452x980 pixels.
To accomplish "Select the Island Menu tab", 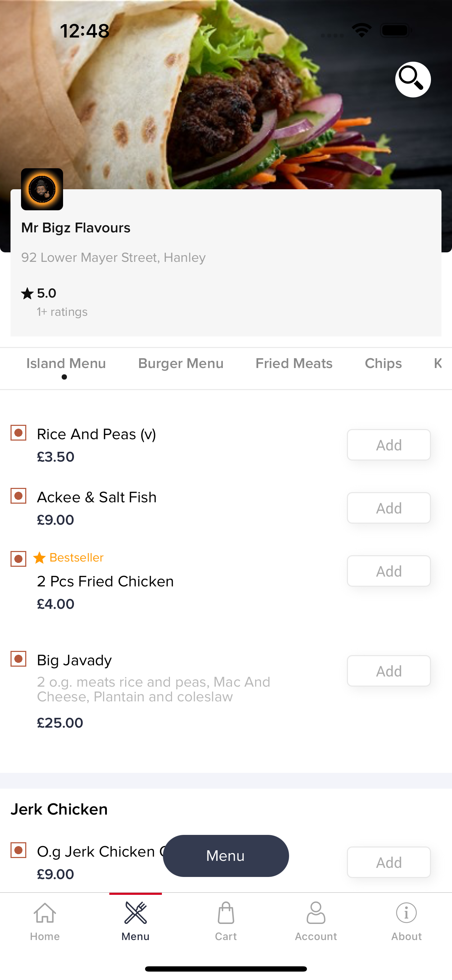I will [66, 363].
